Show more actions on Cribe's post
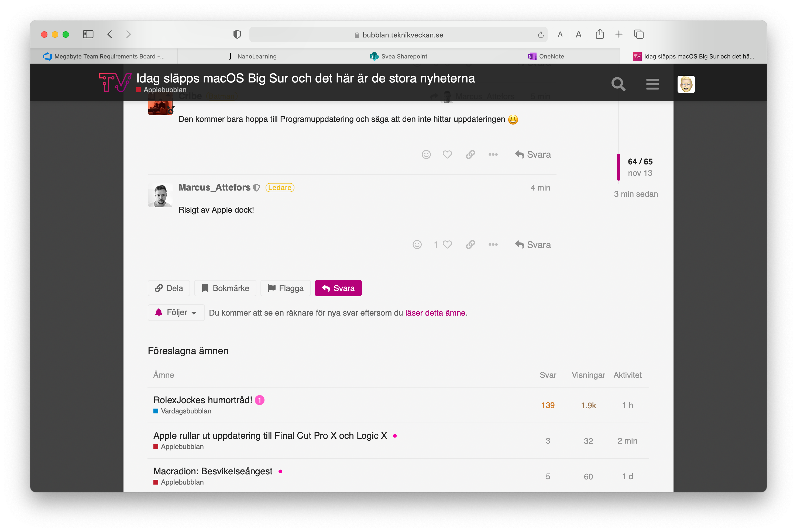Viewport: 797px width, 532px height. pyautogui.click(x=493, y=155)
